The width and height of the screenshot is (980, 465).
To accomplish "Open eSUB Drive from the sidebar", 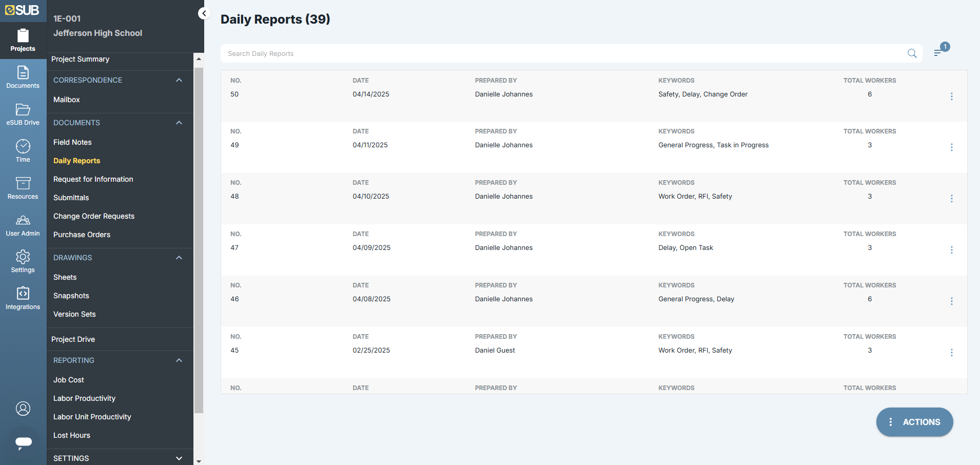I will [23, 114].
